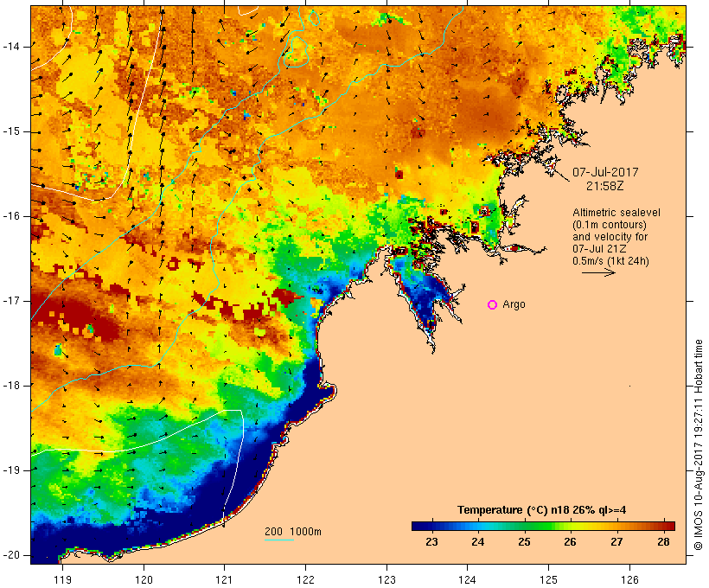Click the magenta Argo float marker

pyautogui.click(x=493, y=305)
